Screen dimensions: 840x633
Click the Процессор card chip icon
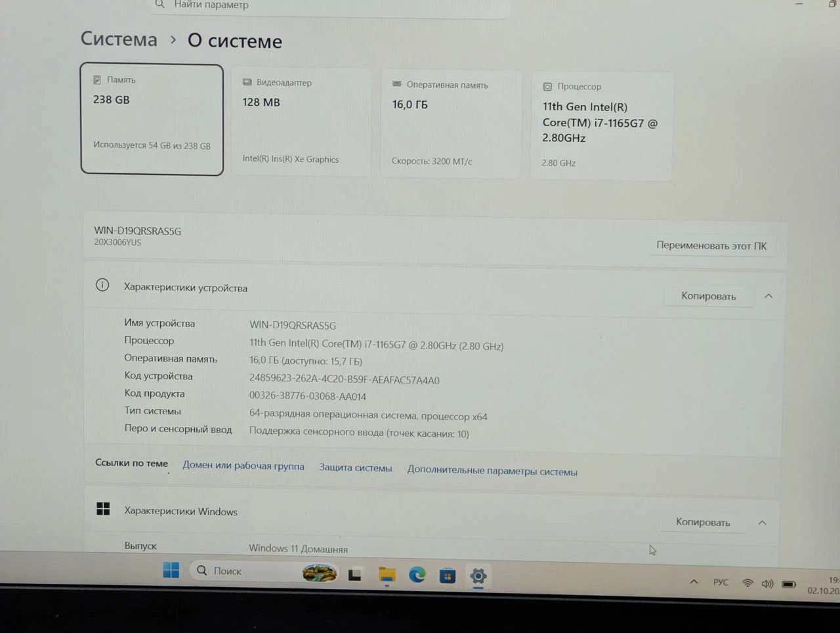[547, 87]
